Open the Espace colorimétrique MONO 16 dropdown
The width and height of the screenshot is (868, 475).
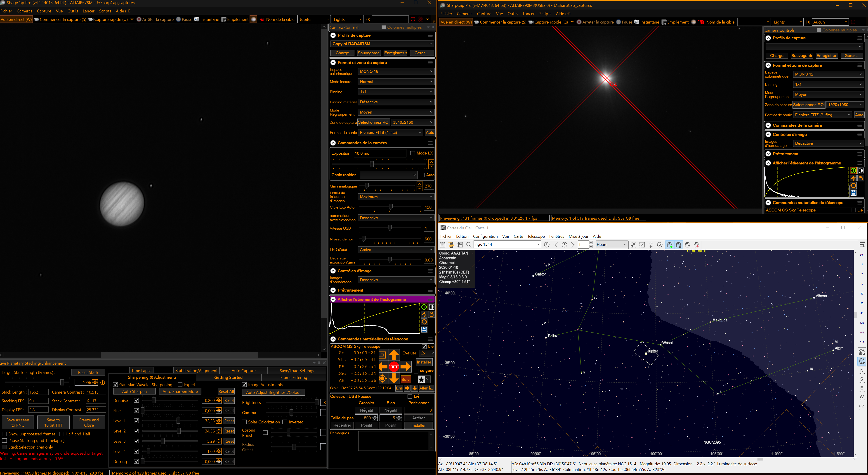tap(396, 71)
